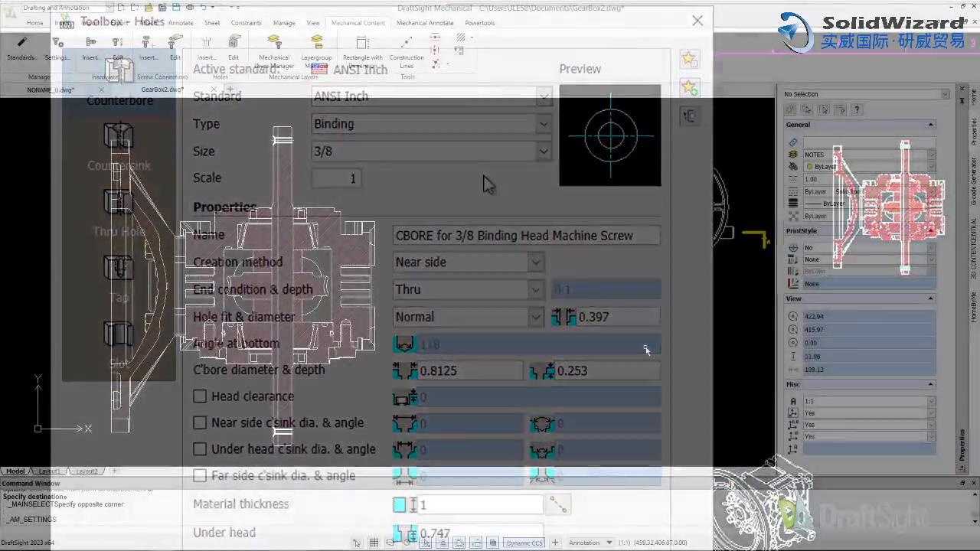Screen dimensions: 980x551
Task: Open the Size dropdown showing 3/8
Action: click(x=543, y=151)
